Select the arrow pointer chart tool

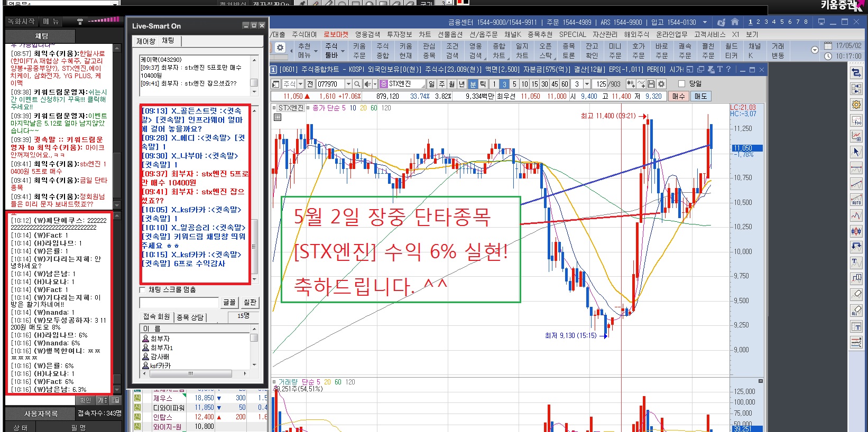(856, 152)
